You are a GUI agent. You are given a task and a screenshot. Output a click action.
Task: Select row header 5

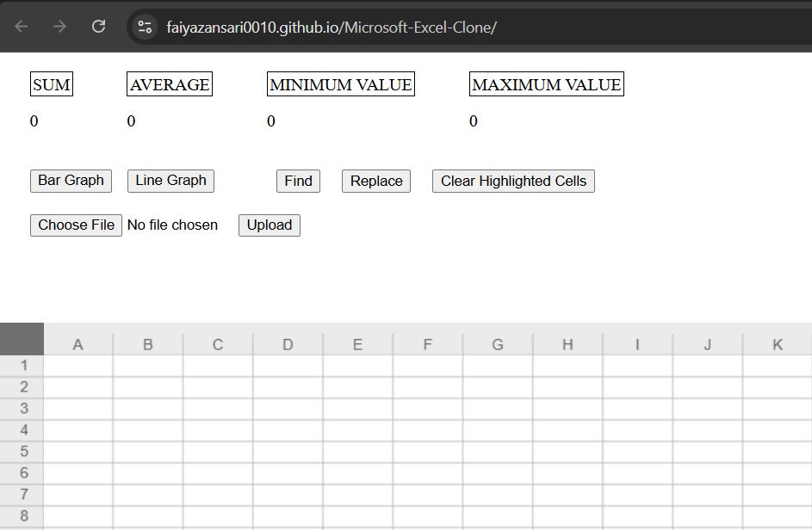pos(22,452)
